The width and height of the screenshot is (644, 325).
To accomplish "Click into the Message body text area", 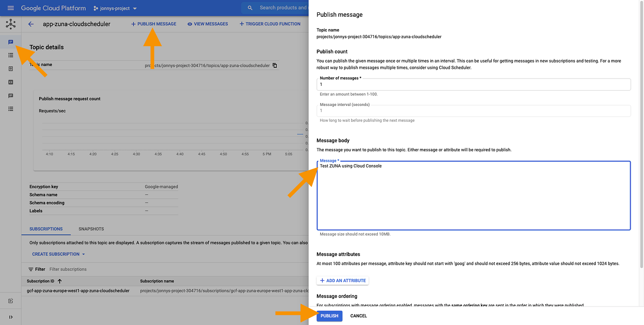I will pyautogui.click(x=474, y=196).
